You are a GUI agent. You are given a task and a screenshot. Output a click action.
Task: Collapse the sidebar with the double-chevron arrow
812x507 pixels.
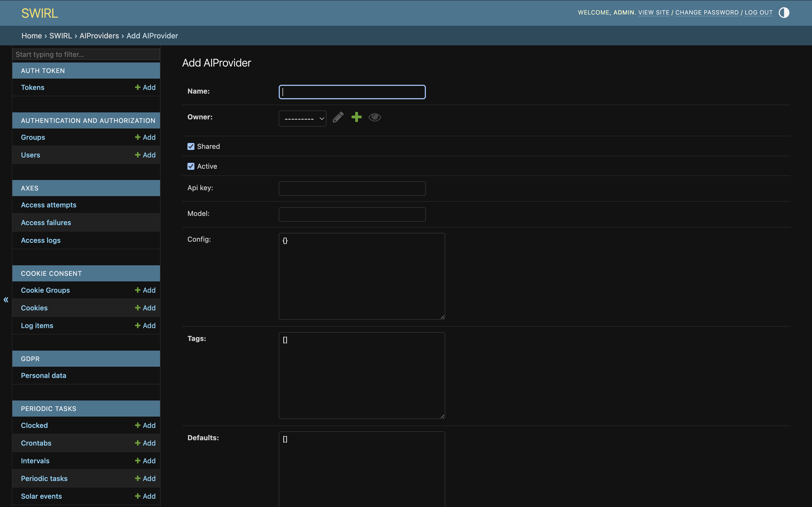coord(6,299)
